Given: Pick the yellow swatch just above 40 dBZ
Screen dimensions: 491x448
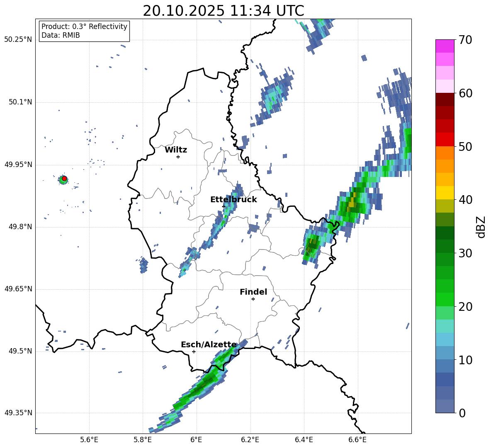Looking at the screenshot, I should (445, 193).
